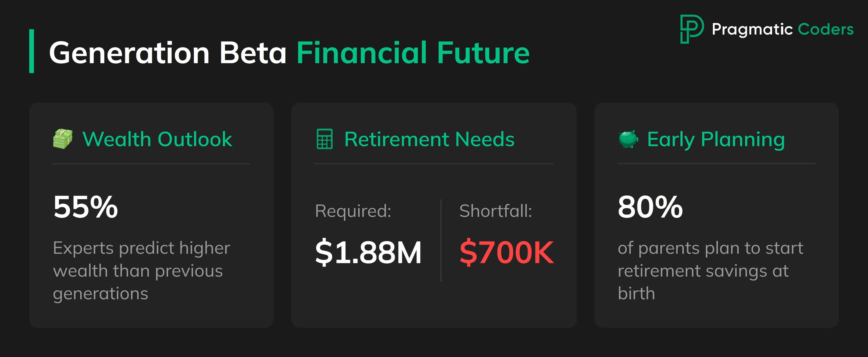The width and height of the screenshot is (868, 357).
Task: Click the green piggy bank icon
Action: [628, 139]
